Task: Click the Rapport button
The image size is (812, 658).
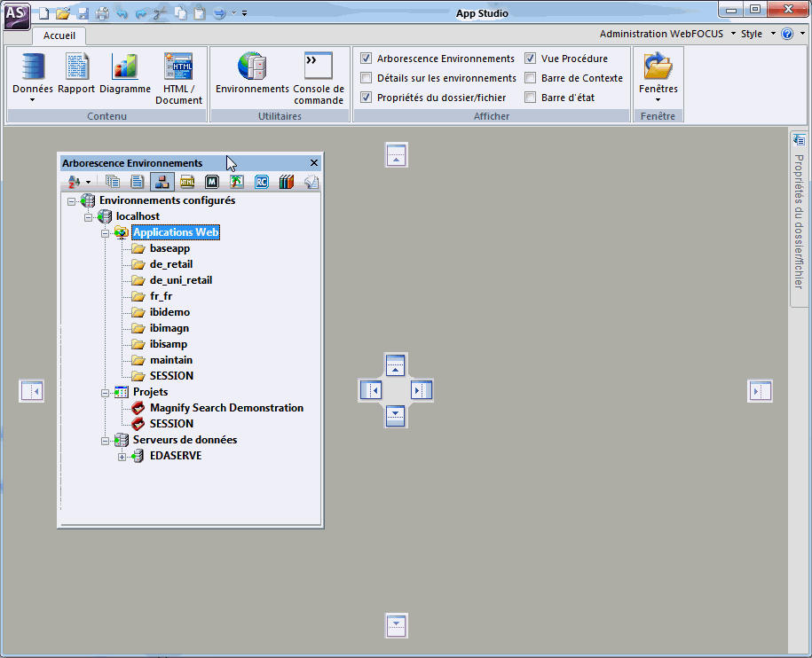Action: point(76,74)
